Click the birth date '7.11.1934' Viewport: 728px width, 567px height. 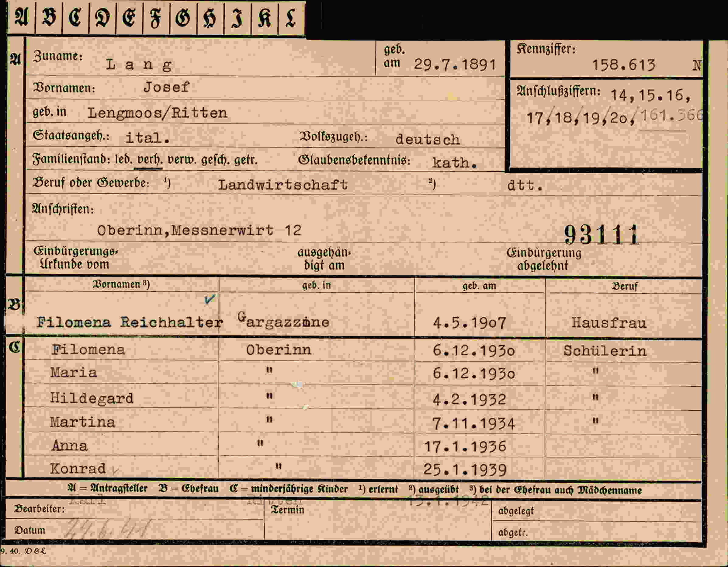point(474,424)
